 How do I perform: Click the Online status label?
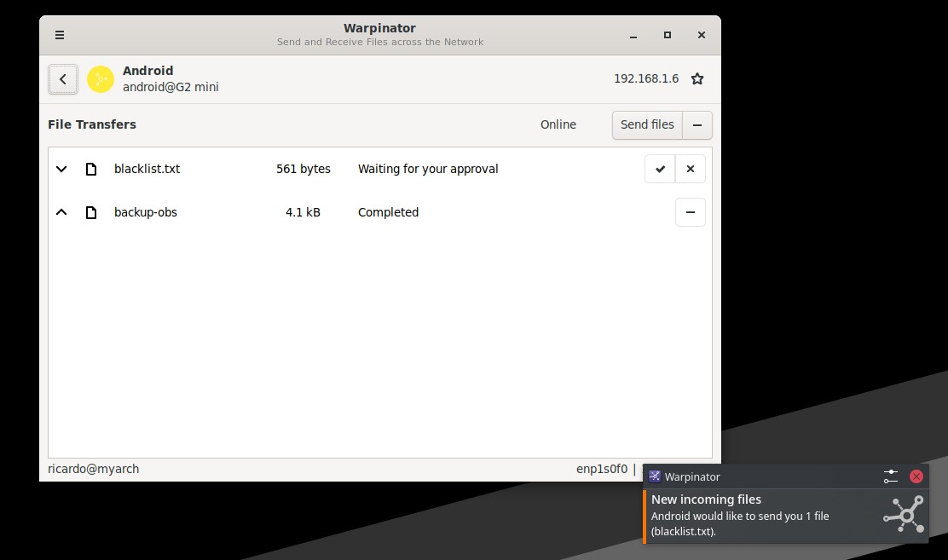[558, 124]
